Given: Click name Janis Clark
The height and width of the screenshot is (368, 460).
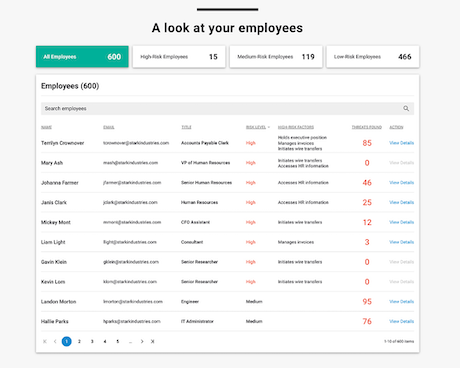Looking at the screenshot, I should [54, 202].
